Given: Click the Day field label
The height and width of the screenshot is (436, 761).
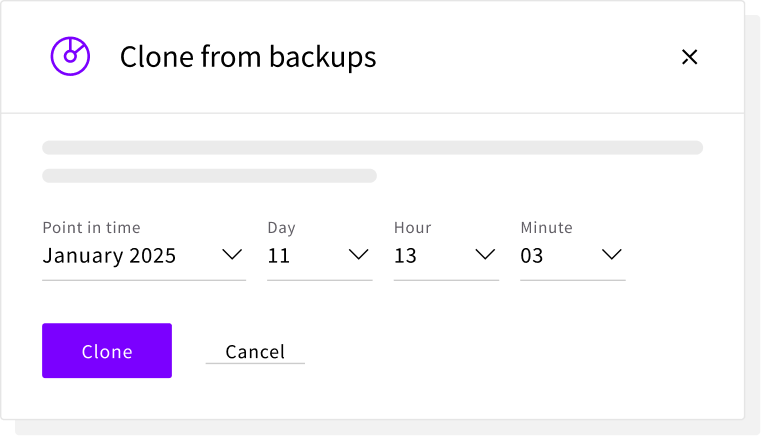Looking at the screenshot, I should click(282, 228).
